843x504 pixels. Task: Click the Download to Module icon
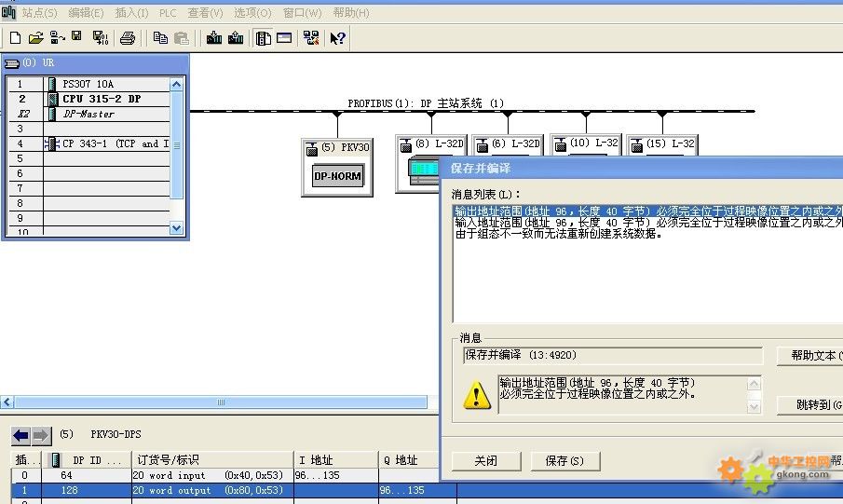click(214, 38)
